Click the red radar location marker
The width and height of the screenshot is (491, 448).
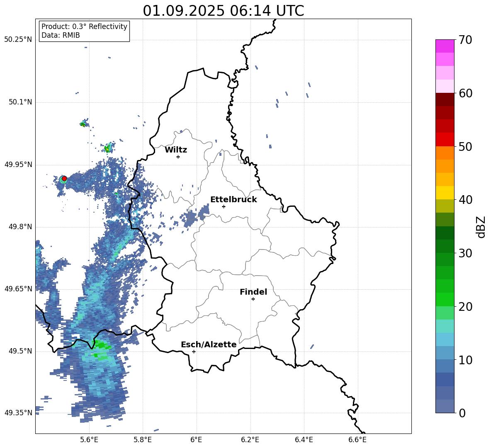(64, 179)
